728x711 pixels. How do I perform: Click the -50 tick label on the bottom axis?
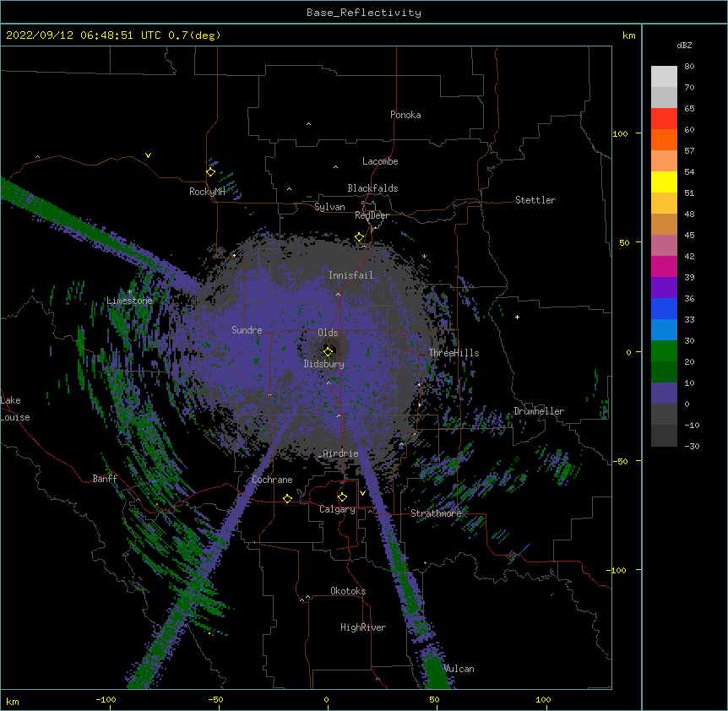(215, 699)
